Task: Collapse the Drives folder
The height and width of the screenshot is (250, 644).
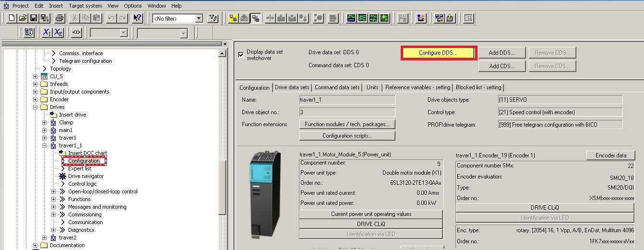Action: pyautogui.click(x=35, y=107)
